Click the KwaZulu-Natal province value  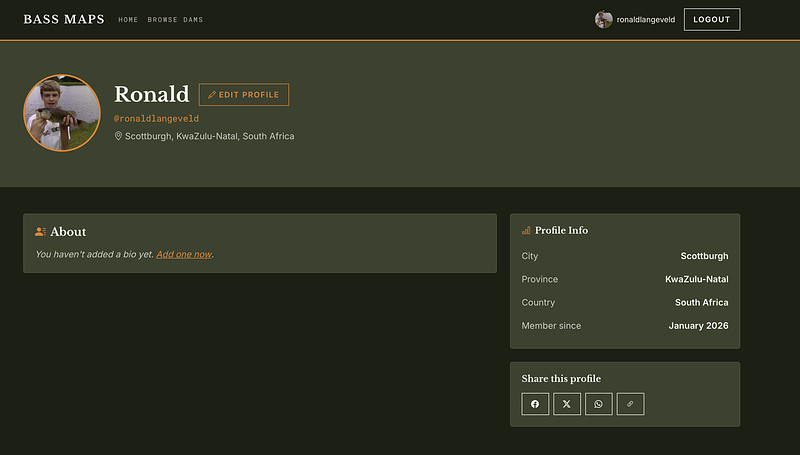[x=696, y=279]
